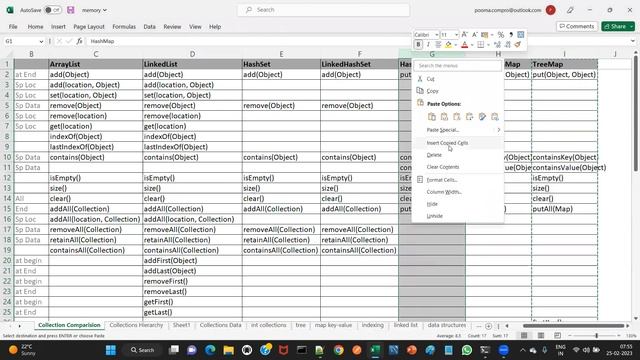The height and width of the screenshot is (360, 640).
Task: Open Chrome from the taskbar
Action: coord(338,350)
